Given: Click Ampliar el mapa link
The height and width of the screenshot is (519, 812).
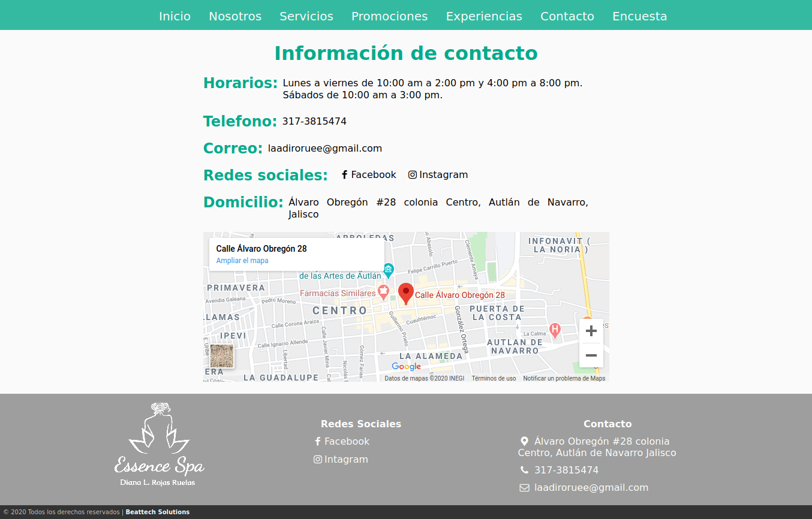Looking at the screenshot, I should pos(242,261).
